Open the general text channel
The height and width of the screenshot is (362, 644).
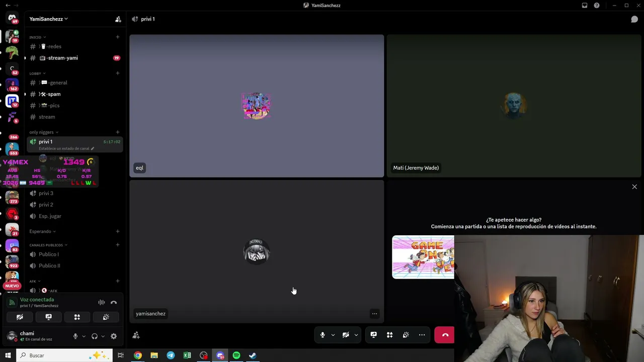point(74,83)
